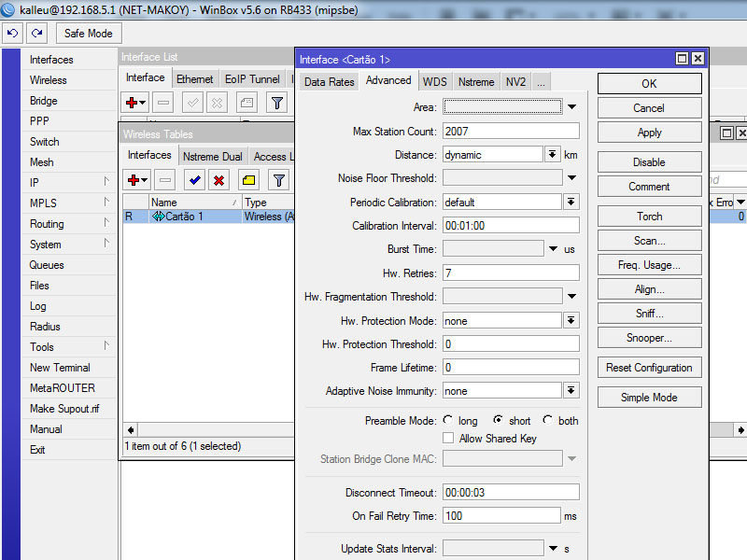
Task: Expand Update Stats Interval field
Action: 553,549
